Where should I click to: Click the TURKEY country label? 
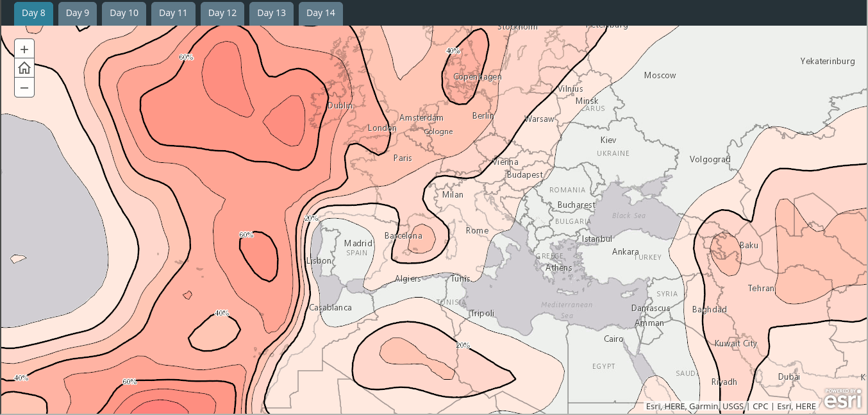pos(647,257)
